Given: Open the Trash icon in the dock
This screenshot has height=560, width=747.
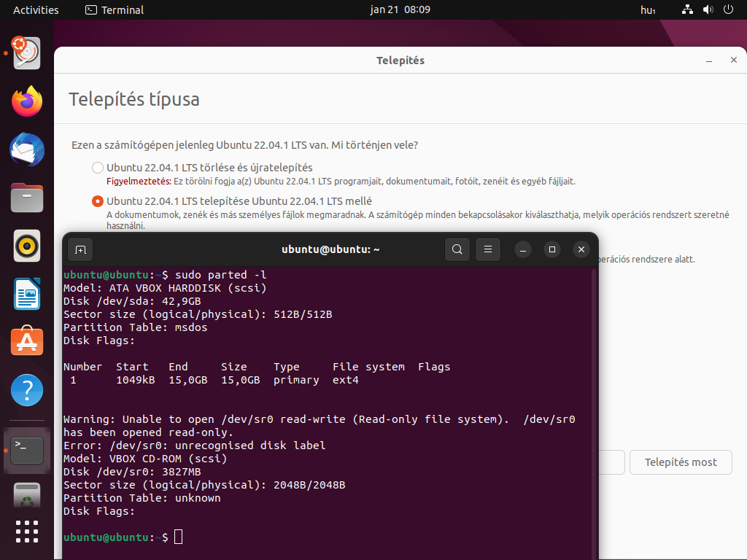Looking at the screenshot, I should click(x=27, y=496).
